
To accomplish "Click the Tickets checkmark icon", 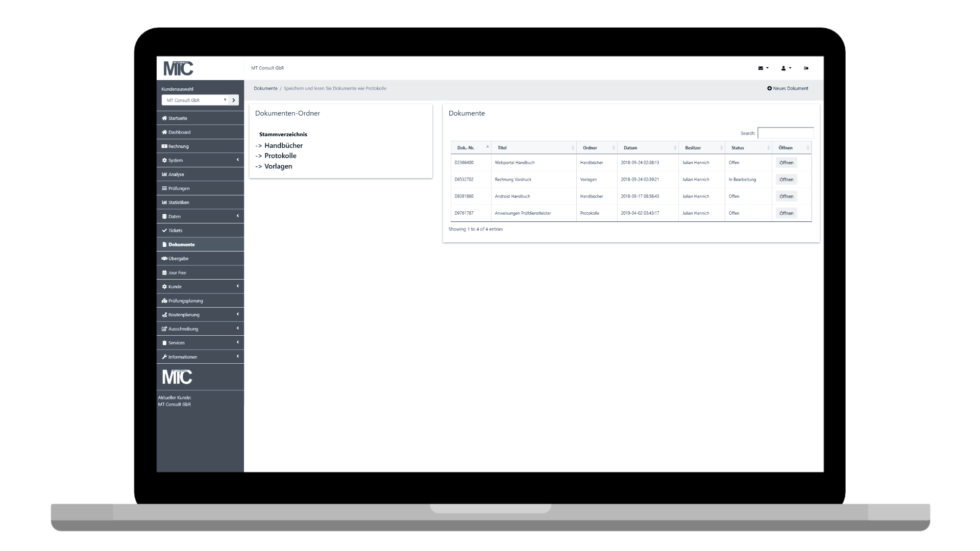I will (x=164, y=231).
